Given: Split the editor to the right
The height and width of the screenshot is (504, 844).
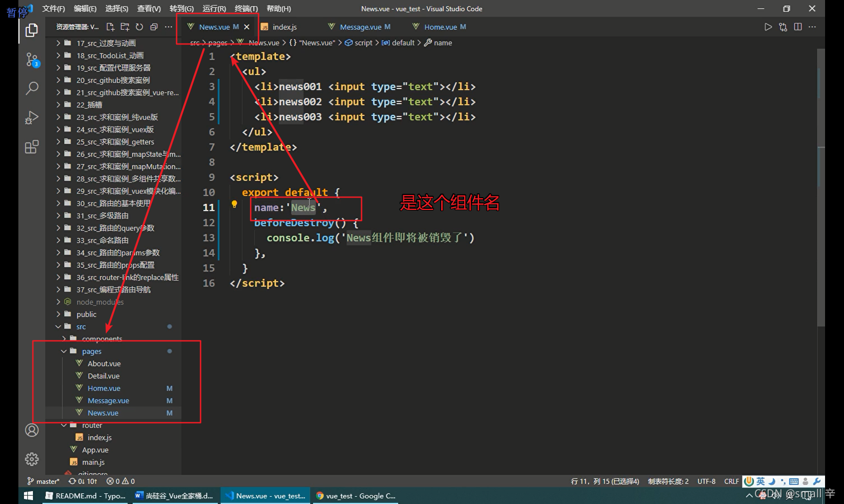Looking at the screenshot, I should pos(798,27).
